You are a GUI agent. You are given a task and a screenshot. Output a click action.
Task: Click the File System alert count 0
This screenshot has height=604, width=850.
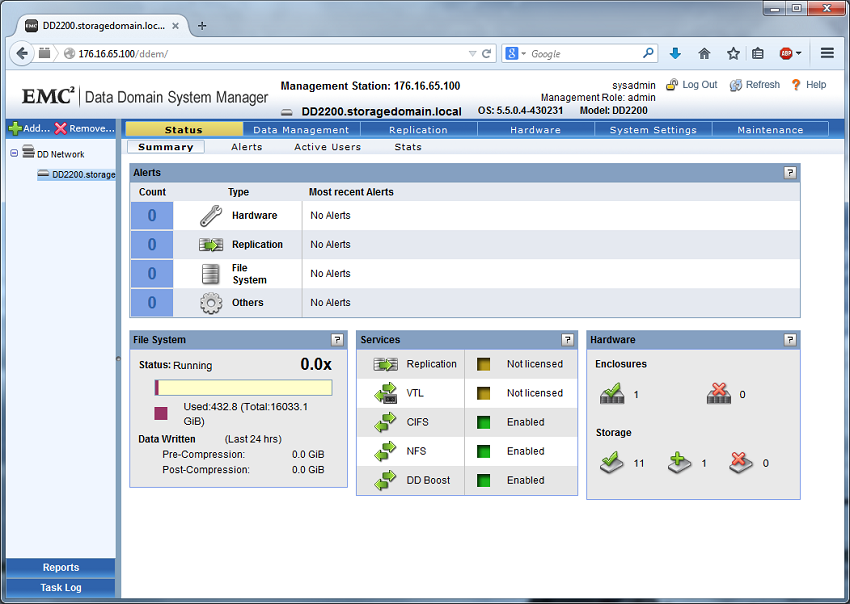[152, 273]
